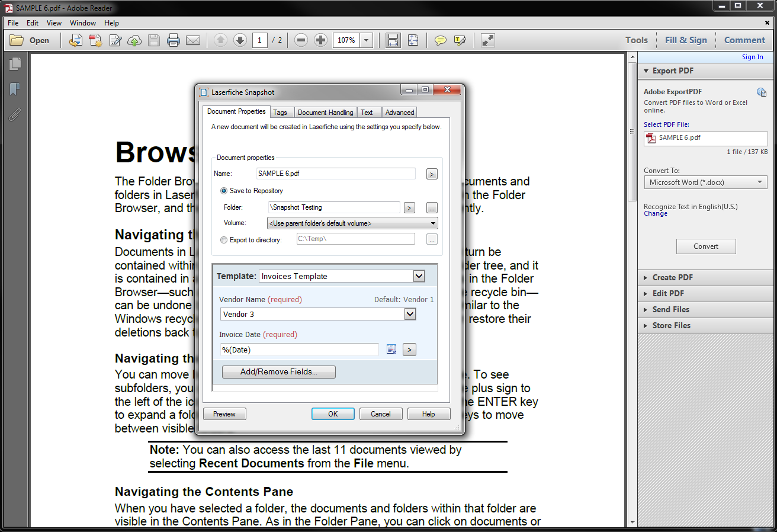Expand the Send Files section

pos(646,309)
